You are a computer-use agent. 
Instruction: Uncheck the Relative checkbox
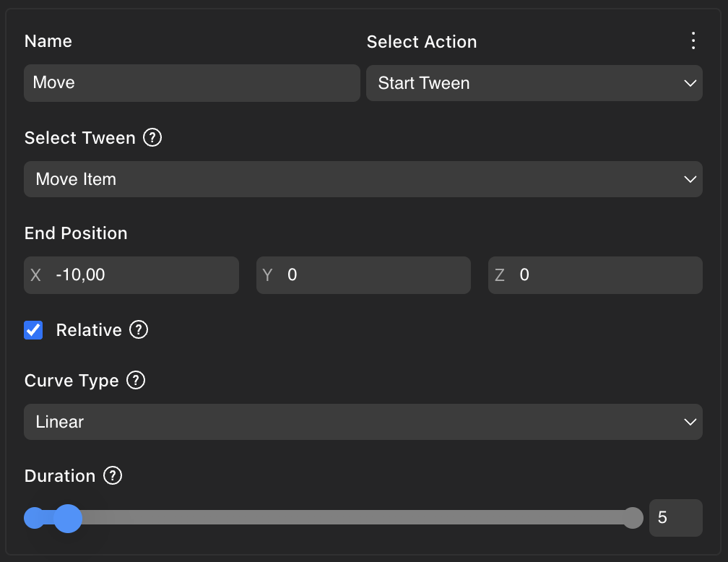(34, 330)
